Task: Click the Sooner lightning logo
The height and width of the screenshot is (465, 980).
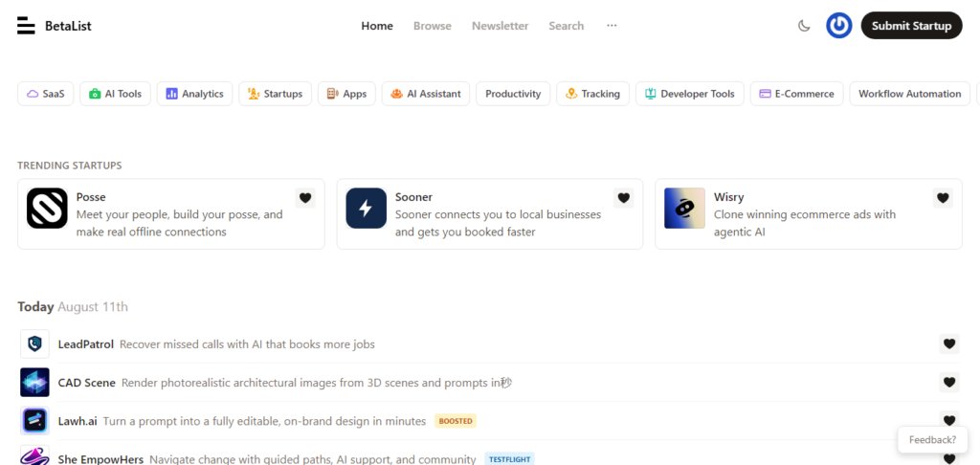Action: pos(367,209)
